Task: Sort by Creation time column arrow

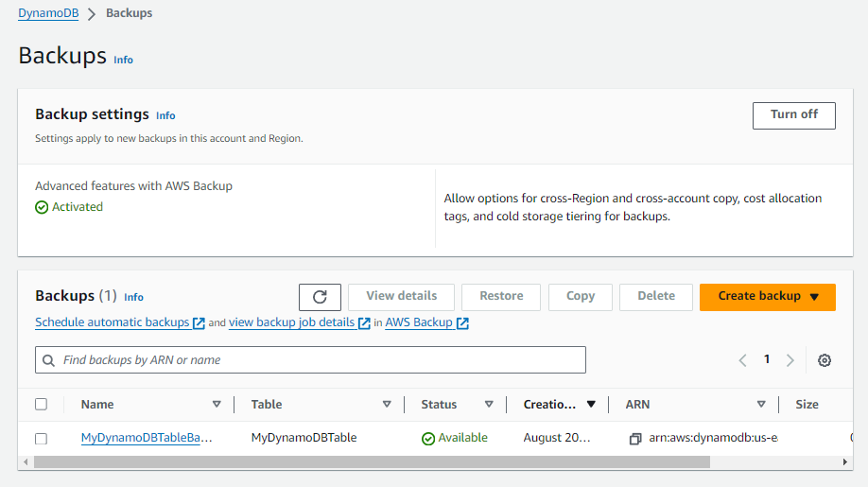Action: pyautogui.click(x=591, y=405)
